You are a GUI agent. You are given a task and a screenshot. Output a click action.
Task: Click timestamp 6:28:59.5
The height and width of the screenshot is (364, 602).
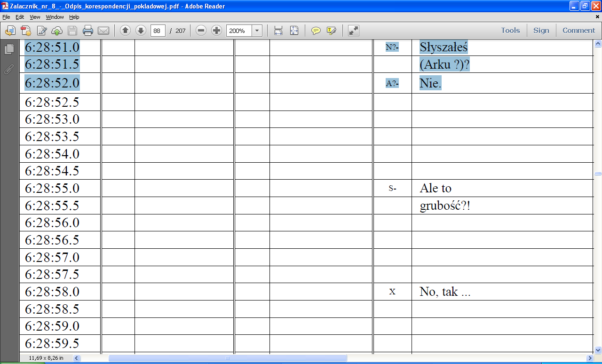[52, 343]
